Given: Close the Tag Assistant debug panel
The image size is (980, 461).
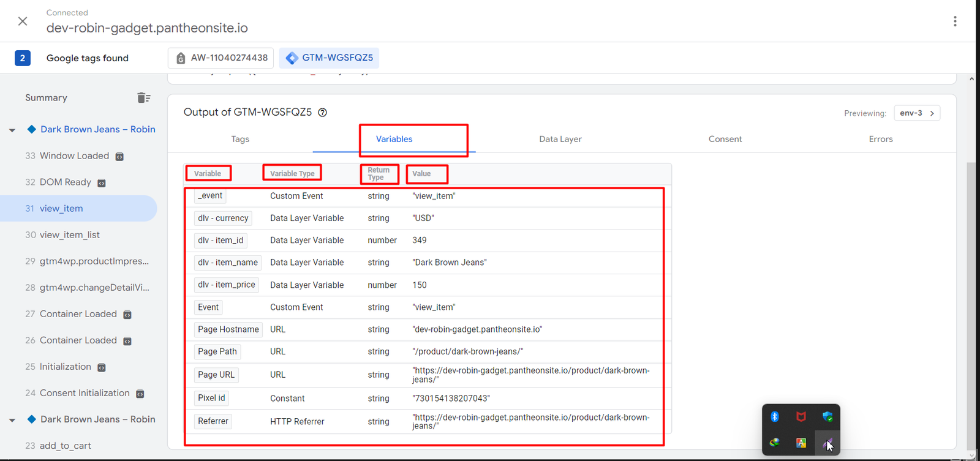Looking at the screenshot, I should click(x=23, y=21).
